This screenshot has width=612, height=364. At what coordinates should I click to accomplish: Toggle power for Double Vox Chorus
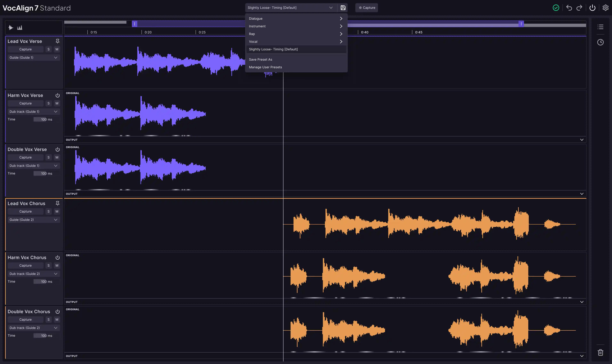tap(57, 311)
